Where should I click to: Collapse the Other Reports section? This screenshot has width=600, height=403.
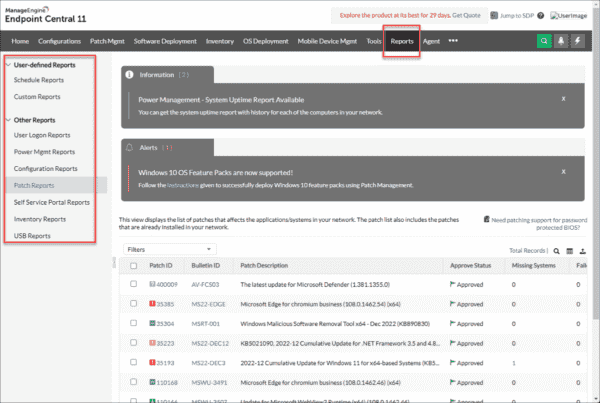(8, 120)
